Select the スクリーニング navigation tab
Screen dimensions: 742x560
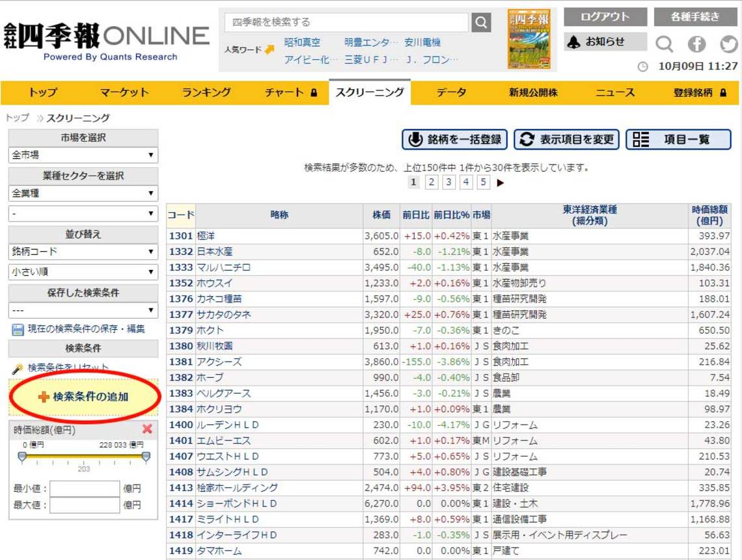(370, 92)
